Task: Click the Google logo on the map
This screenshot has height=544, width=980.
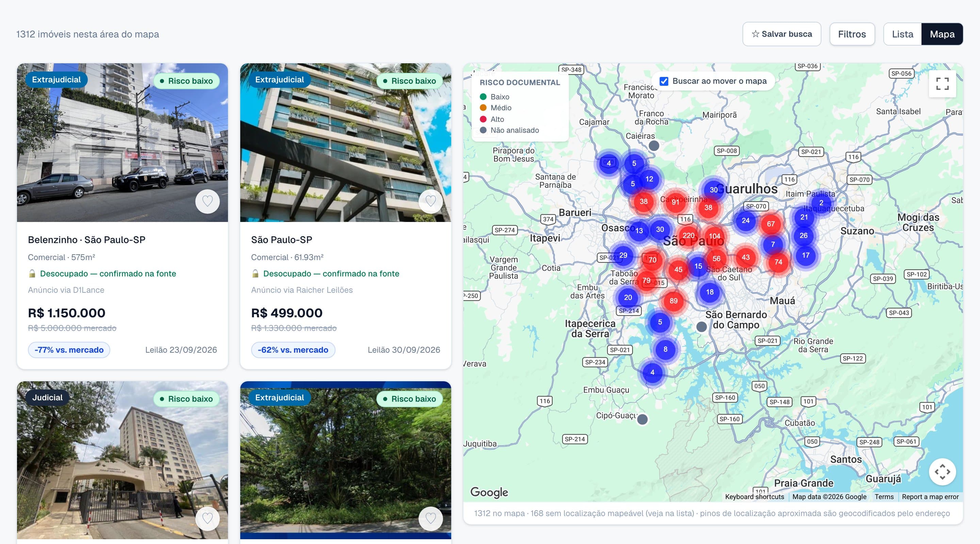Action: coord(489,492)
